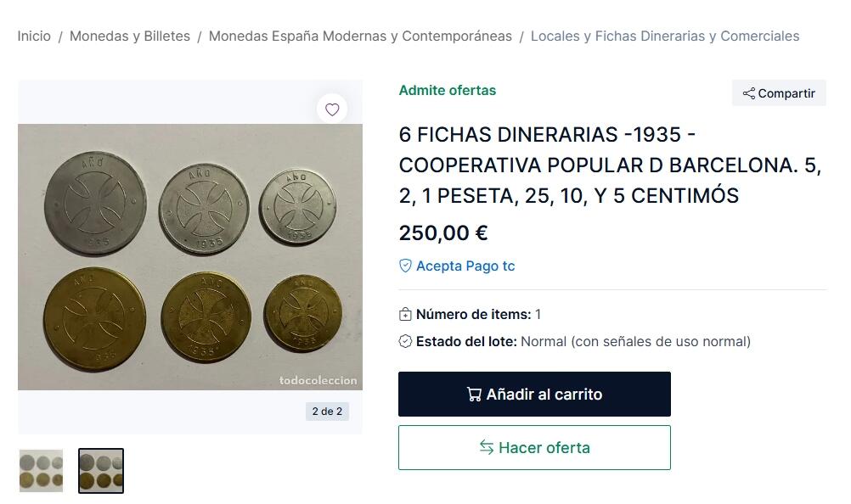This screenshot has height=504, width=851.
Task: Select the first coin thumbnail
Action: click(x=42, y=471)
